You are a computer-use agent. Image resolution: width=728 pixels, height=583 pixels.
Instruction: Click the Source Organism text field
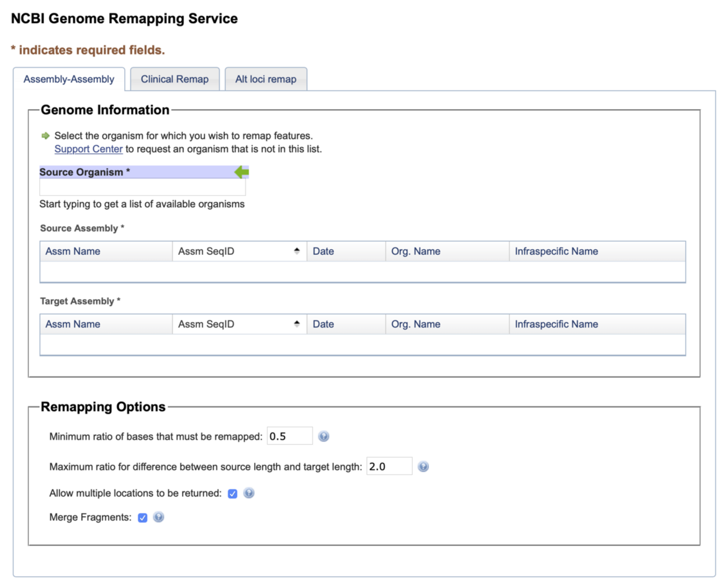pyautogui.click(x=142, y=187)
